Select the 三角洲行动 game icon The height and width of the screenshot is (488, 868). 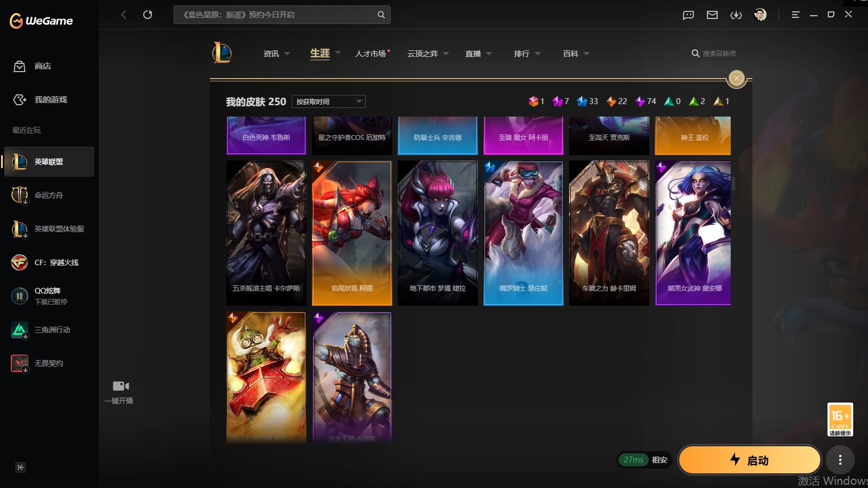point(20,330)
